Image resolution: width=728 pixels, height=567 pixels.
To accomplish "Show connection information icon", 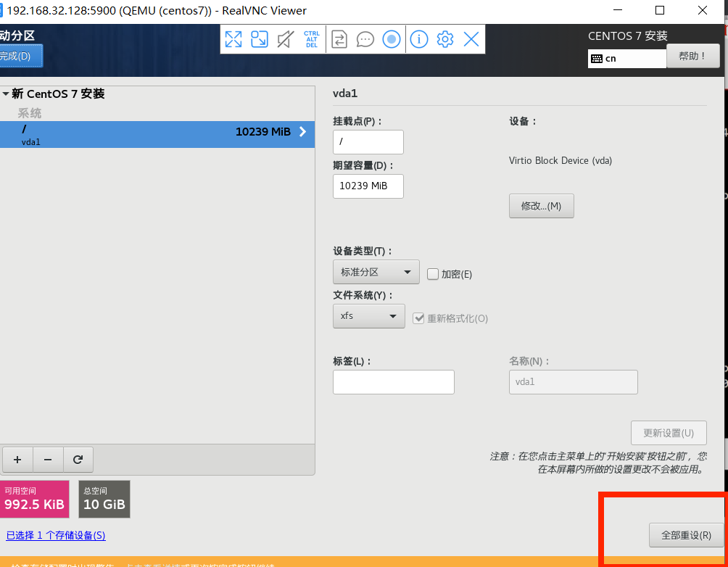I will pyautogui.click(x=419, y=39).
